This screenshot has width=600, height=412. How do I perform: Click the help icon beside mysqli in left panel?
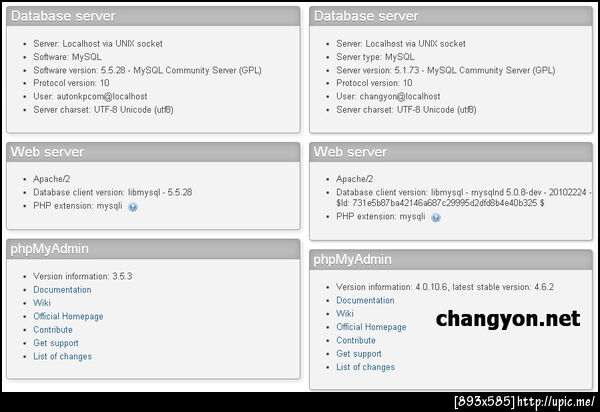click(x=133, y=207)
